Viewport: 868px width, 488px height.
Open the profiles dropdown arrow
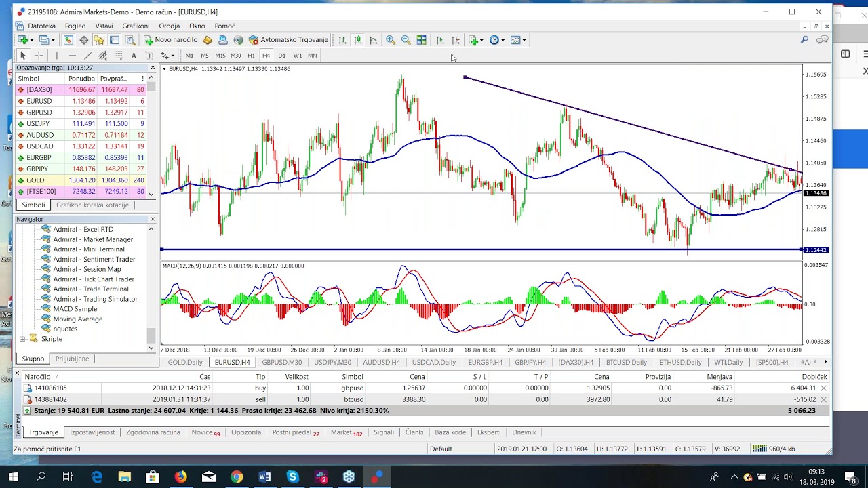click(x=52, y=40)
